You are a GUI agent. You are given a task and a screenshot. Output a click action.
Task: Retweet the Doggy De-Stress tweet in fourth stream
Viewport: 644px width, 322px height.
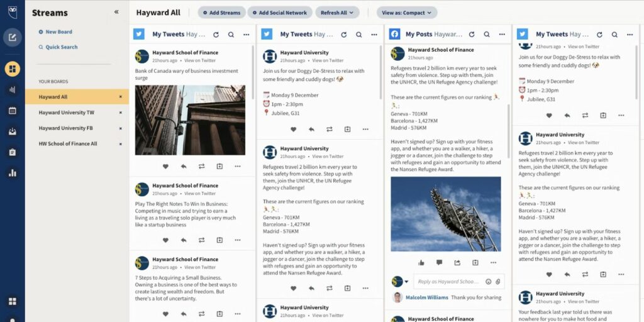pos(586,116)
